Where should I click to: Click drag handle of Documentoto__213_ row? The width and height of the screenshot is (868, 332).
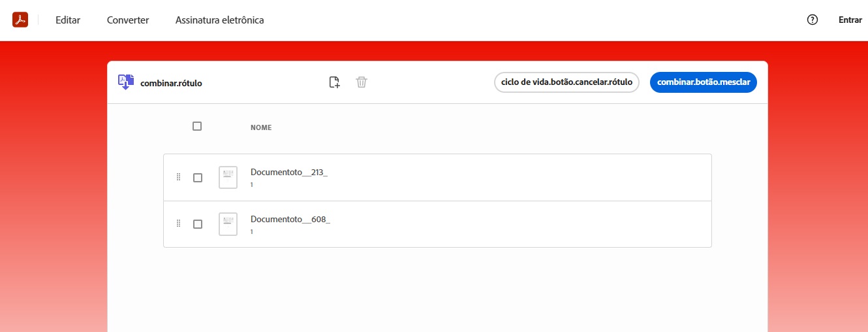[x=179, y=177]
